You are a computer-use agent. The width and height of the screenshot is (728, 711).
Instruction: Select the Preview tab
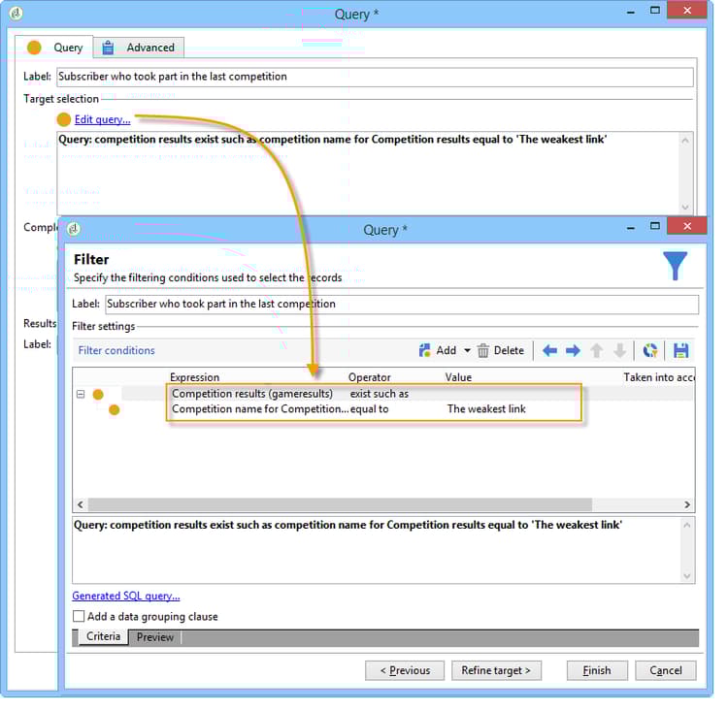coord(155,637)
